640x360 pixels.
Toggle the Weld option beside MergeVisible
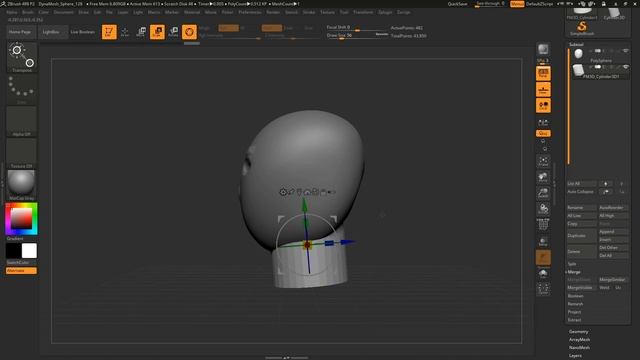pyautogui.click(x=604, y=288)
